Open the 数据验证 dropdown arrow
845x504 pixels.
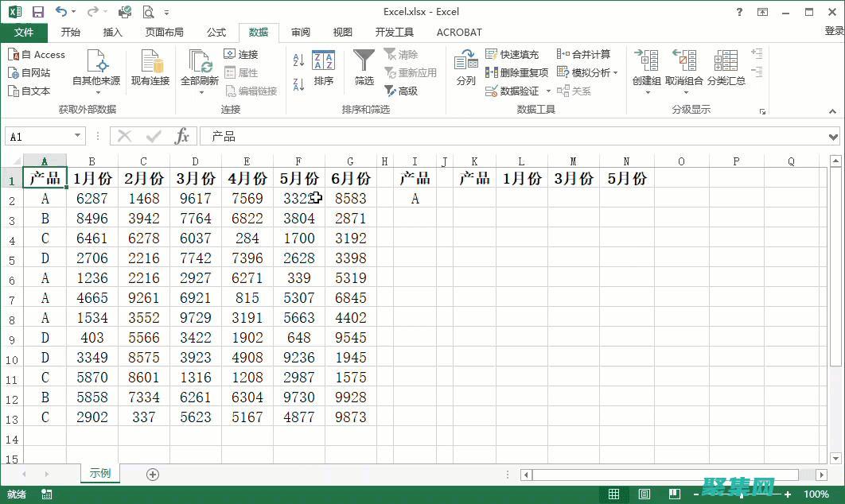pos(547,90)
